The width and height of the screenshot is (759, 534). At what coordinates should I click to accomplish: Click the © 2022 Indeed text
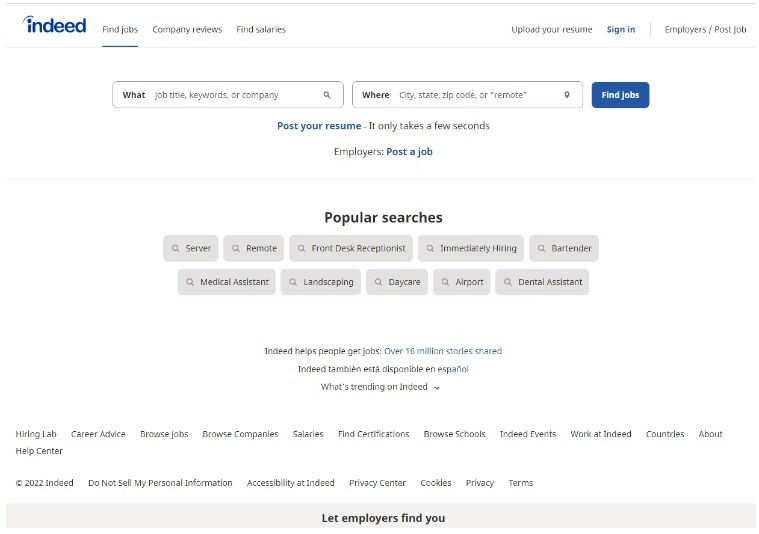click(45, 483)
